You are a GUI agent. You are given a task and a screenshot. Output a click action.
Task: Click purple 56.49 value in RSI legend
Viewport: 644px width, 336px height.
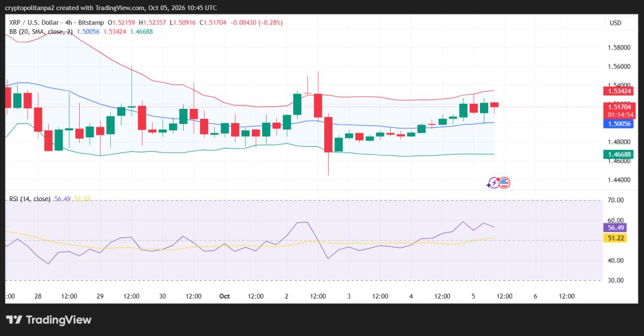63,199
